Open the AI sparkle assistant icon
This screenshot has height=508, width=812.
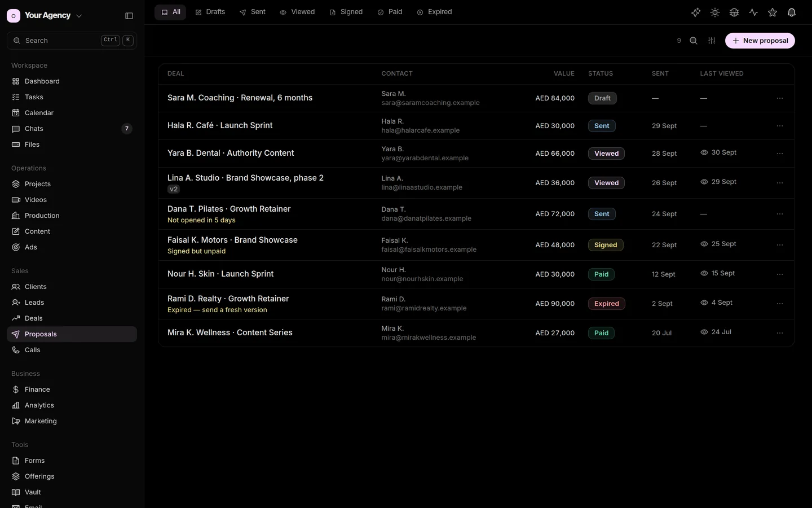pyautogui.click(x=696, y=12)
